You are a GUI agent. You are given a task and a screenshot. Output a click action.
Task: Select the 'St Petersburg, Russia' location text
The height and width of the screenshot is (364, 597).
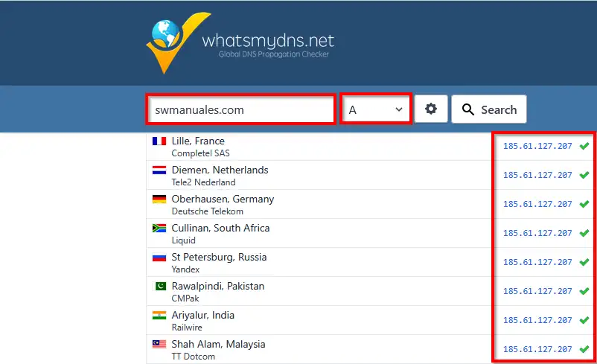(x=219, y=257)
